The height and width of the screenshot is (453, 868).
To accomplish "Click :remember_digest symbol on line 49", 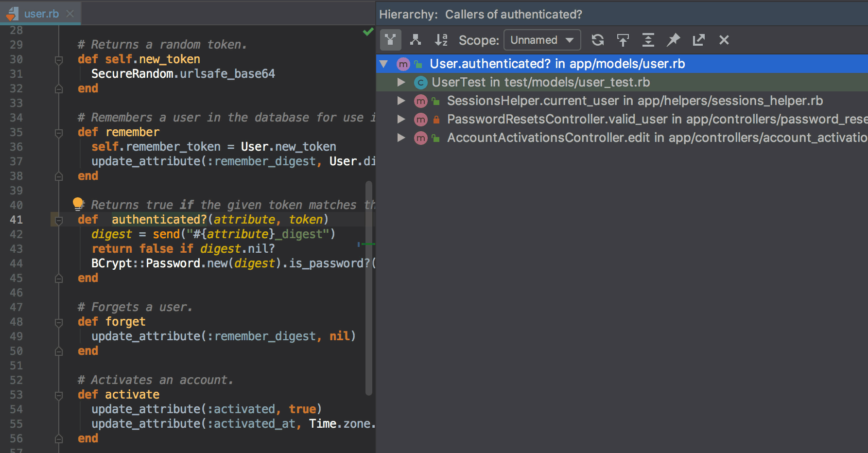I will pos(261,336).
